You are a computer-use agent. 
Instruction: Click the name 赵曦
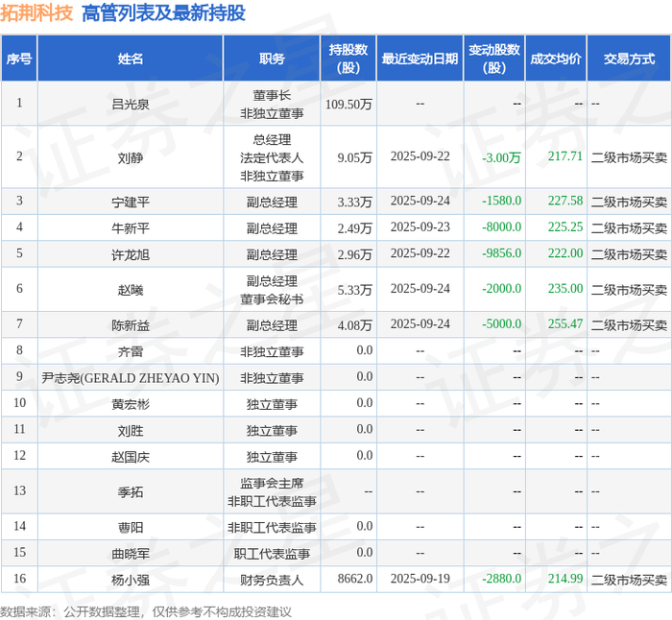(131, 290)
